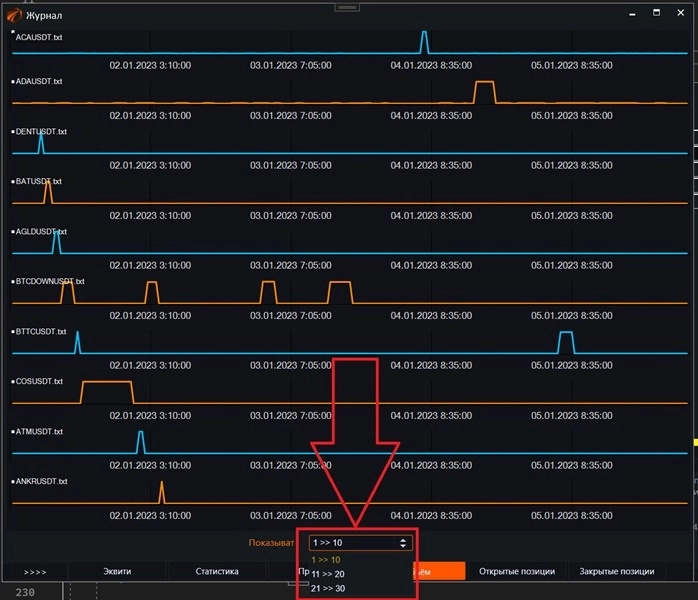Choose the '21 >> 30' range option
The width and height of the screenshot is (698, 600).
(x=327, y=588)
